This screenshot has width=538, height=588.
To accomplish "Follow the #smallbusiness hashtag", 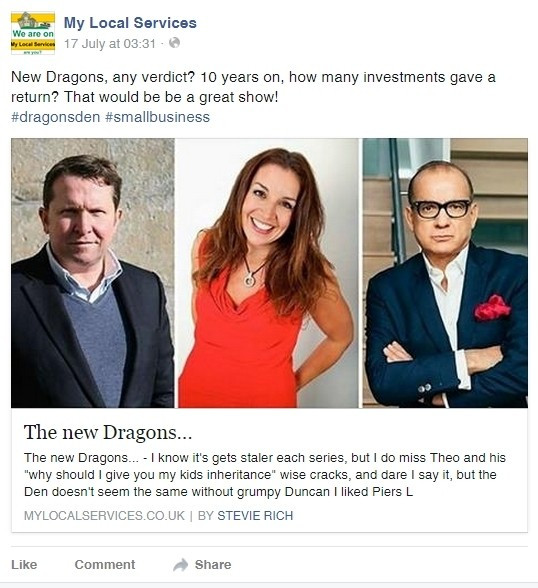I will 157,117.
